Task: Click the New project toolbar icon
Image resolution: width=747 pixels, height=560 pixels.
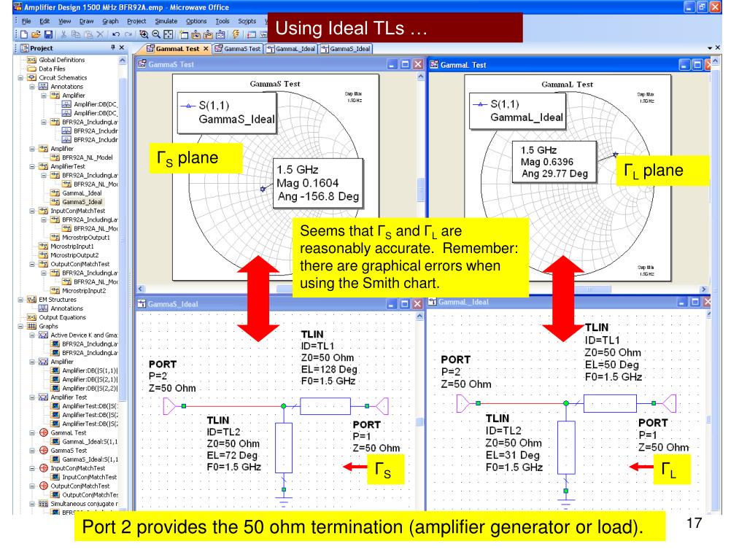Action: pyautogui.click(x=24, y=34)
